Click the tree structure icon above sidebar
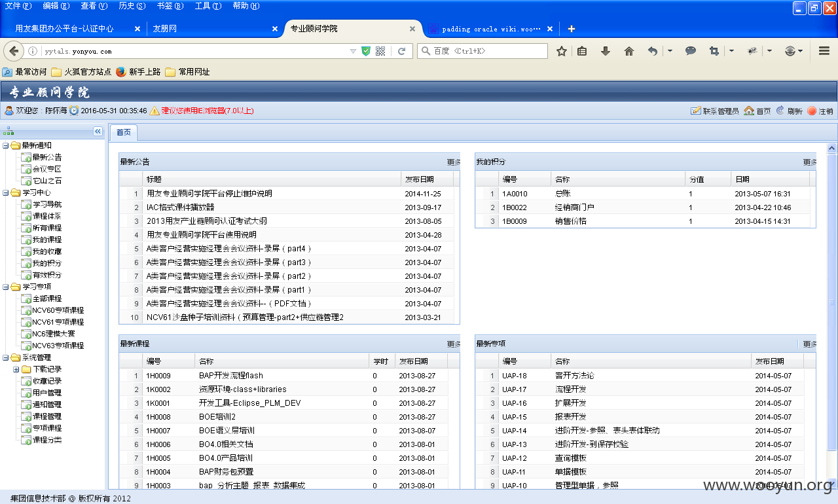This screenshot has height=504, width=838. coord(9,132)
